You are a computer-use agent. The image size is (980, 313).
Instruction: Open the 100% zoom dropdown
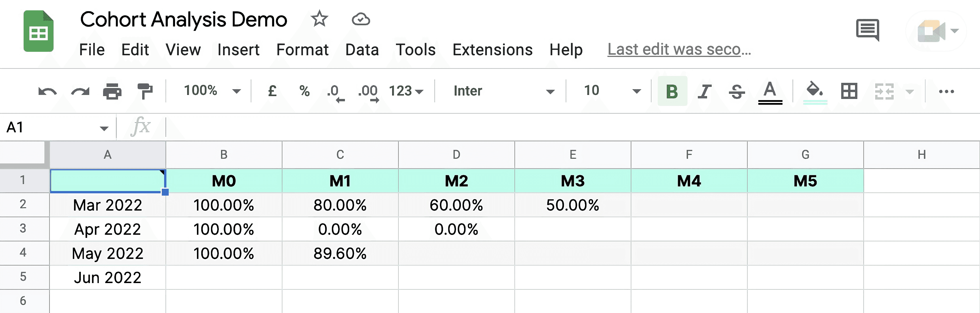[212, 91]
